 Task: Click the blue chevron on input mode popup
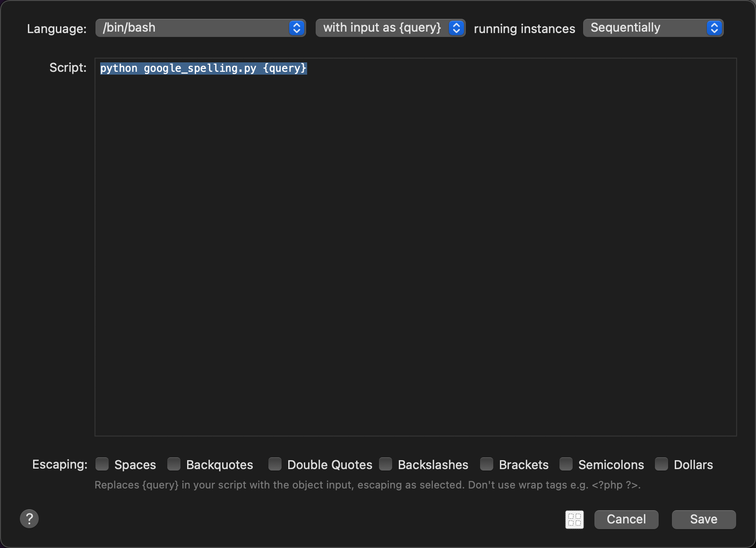pyautogui.click(x=456, y=28)
